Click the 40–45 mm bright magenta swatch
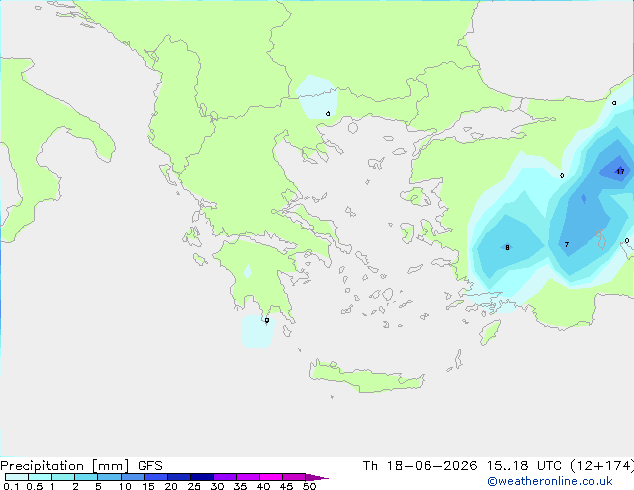This screenshot has width=634, height=490. coord(271,477)
